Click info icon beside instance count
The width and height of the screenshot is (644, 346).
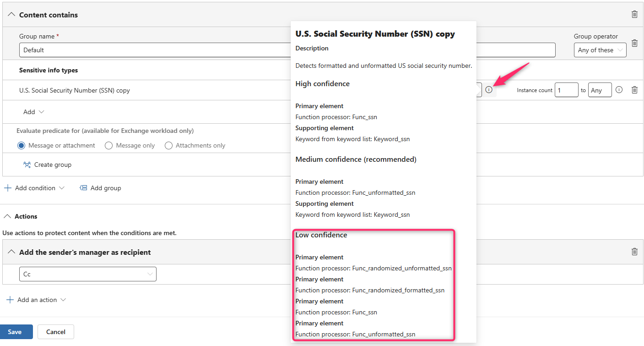tap(619, 90)
